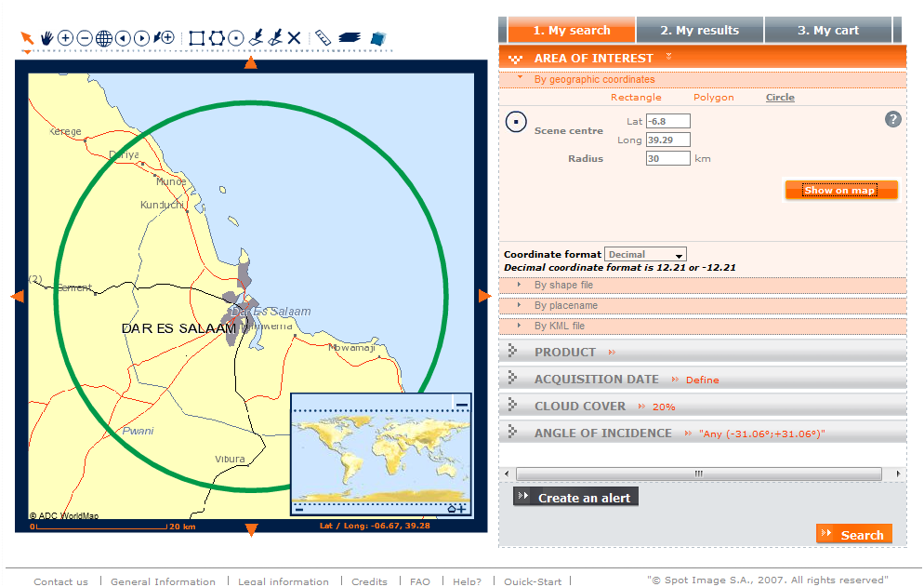Choose the Rectangle coordinate mode
This screenshot has width=924, height=587.
coord(636,98)
